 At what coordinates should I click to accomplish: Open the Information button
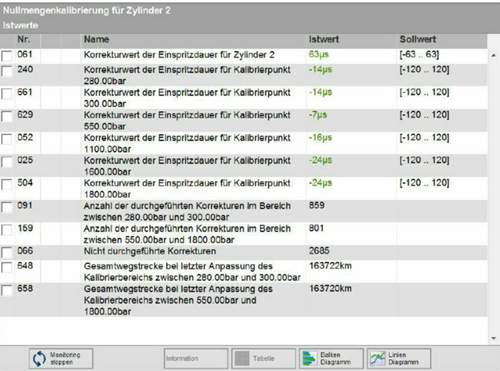tap(196, 359)
